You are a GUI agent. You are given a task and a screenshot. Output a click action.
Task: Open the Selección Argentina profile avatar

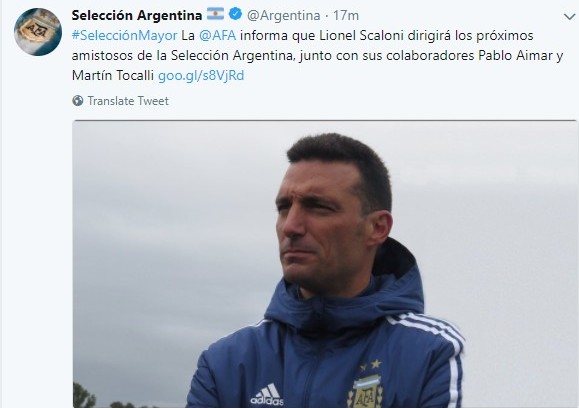coord(38,32)
